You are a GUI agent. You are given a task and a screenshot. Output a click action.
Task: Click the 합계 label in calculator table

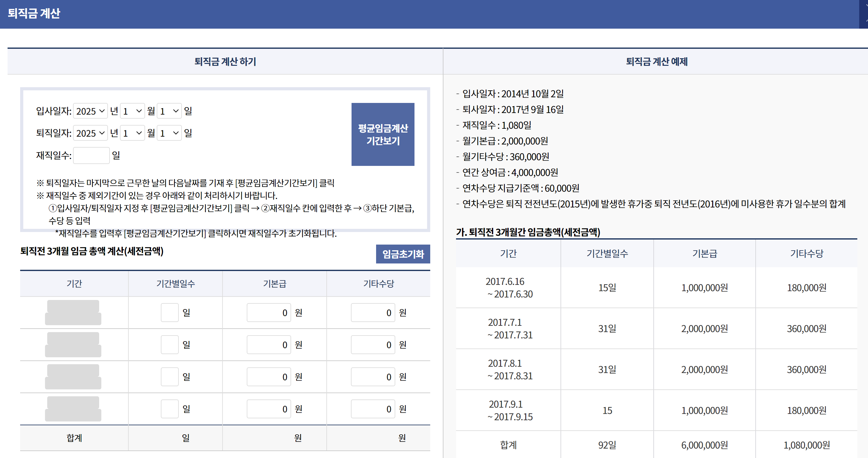(x=74, y=438)
